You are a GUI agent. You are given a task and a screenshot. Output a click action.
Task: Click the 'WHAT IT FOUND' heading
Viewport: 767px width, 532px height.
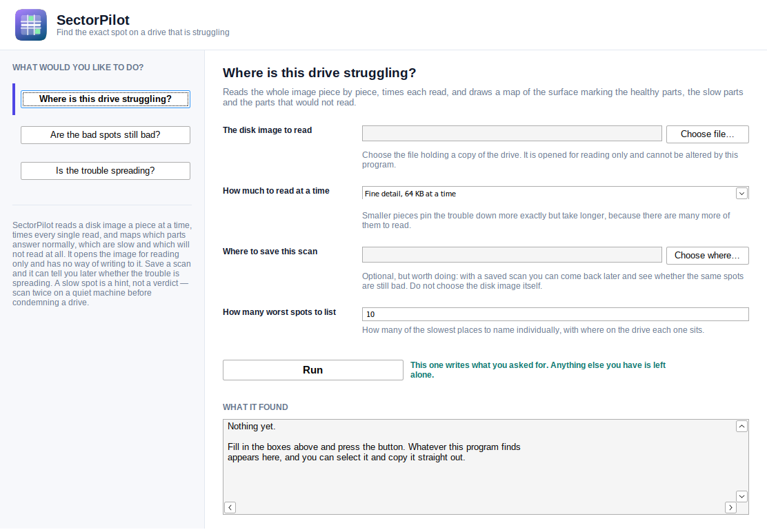click(x=255, y=407)
